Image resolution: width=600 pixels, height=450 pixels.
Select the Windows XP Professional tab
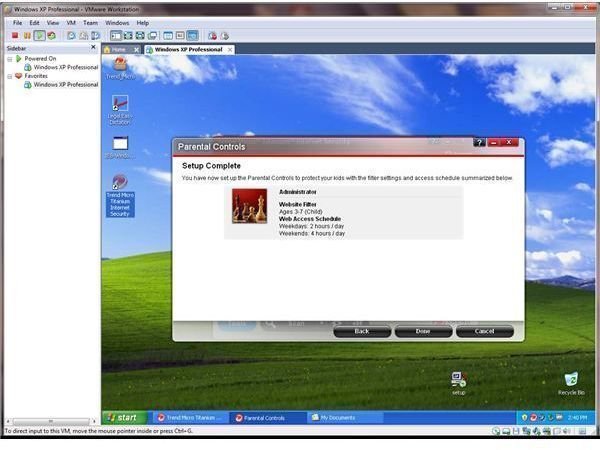(x=188, y=50)
